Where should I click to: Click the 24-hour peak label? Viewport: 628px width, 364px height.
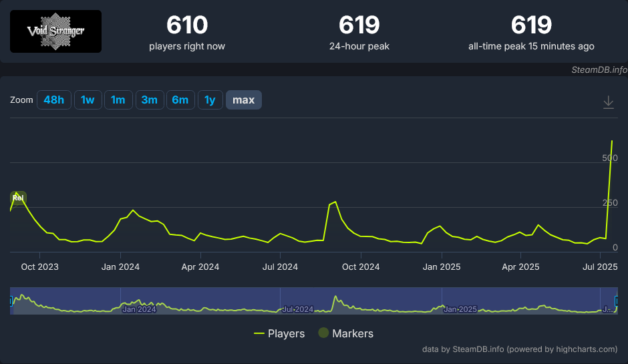[x=359, y=46]
